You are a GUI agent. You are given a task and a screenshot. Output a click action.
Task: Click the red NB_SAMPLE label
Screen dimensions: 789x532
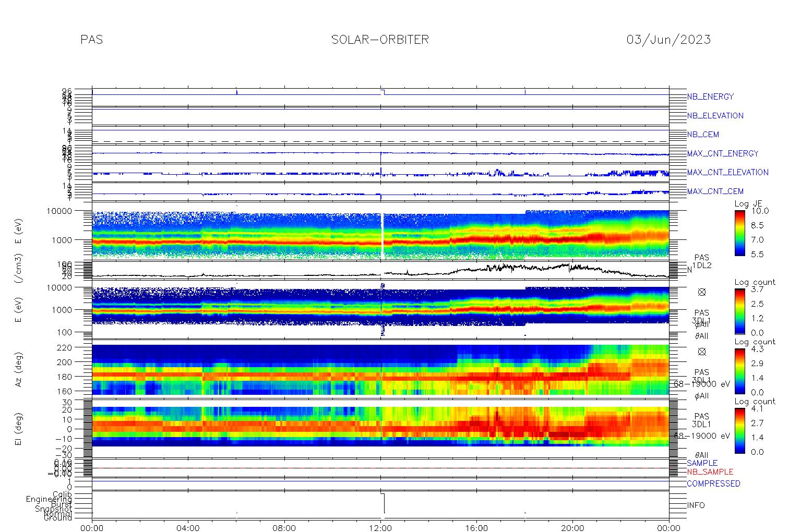[710, 472]
